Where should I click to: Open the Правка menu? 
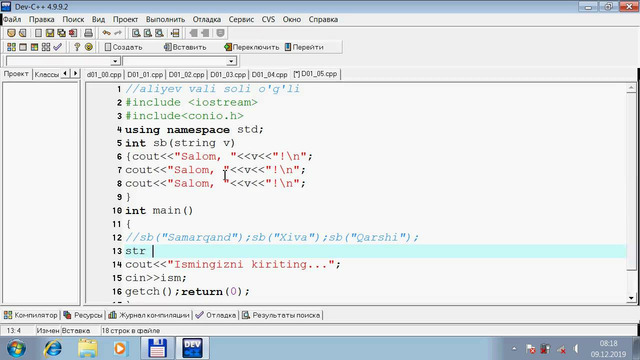42,19
